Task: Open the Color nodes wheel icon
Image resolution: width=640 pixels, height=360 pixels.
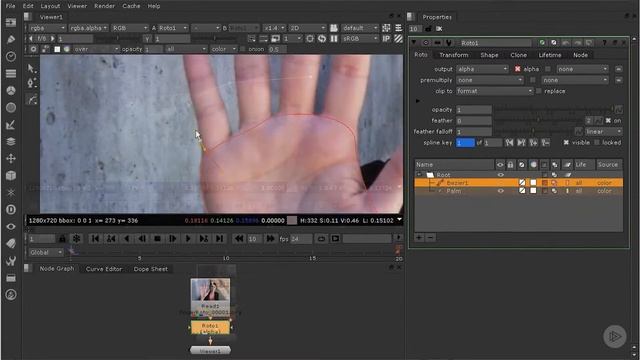Action: [11, 90]
